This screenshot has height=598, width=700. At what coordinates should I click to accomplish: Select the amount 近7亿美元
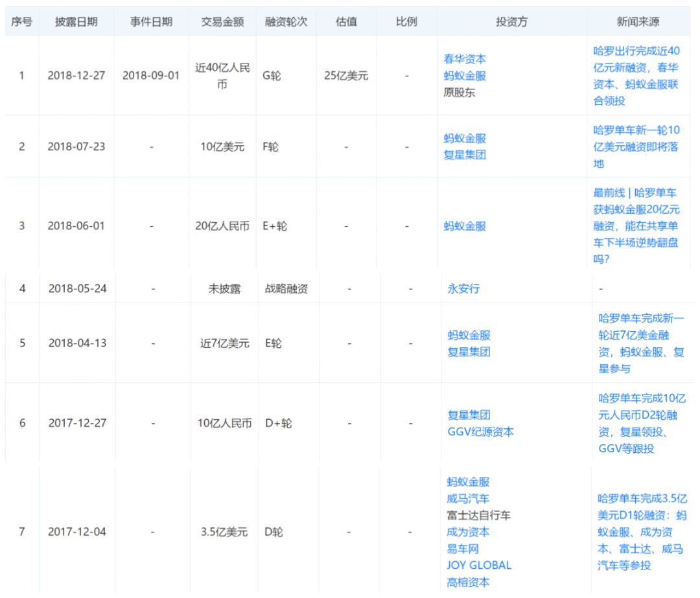224,343
